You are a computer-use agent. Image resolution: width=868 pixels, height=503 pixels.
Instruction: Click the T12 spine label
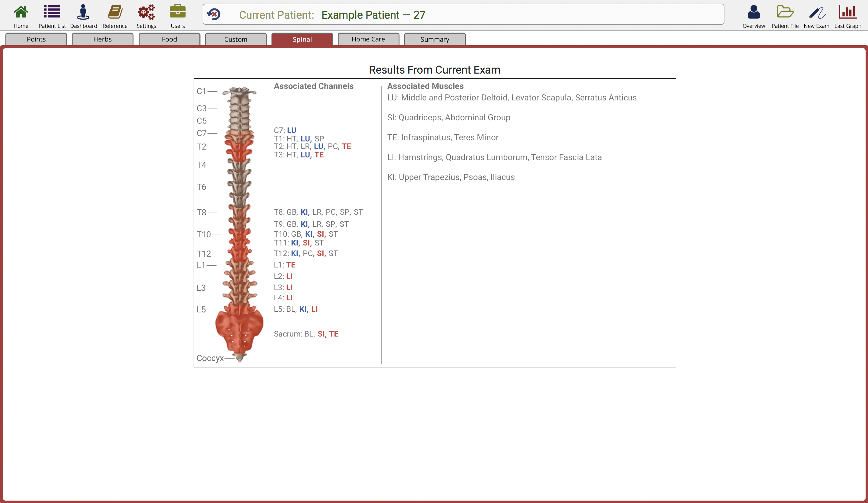204,254
